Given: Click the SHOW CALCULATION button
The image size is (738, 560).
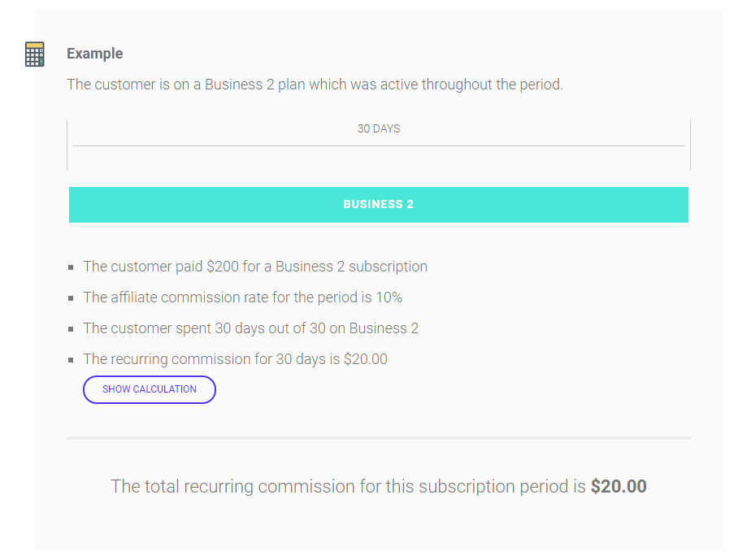Looking at the screenshot, I should point(150,389).
